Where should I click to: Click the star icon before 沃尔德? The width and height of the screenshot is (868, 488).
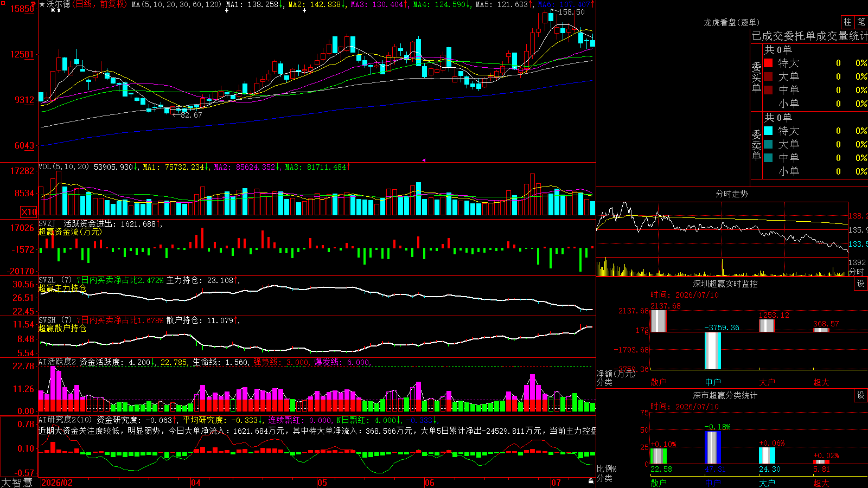pyautogui.click(x=42, y=4)
